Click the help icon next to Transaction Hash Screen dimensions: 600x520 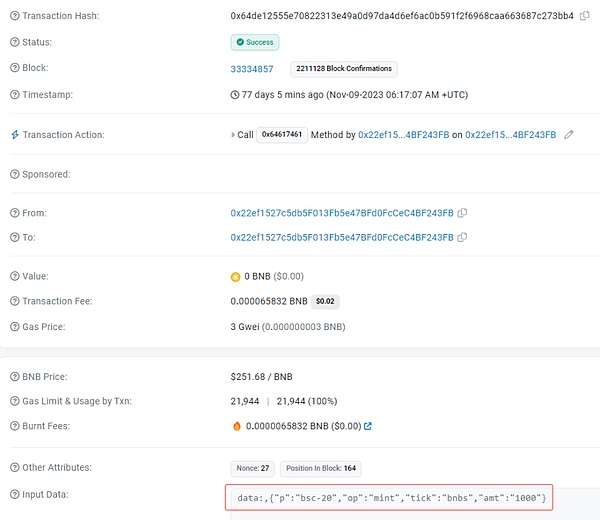pyautogui.click(x=14, y=17)
